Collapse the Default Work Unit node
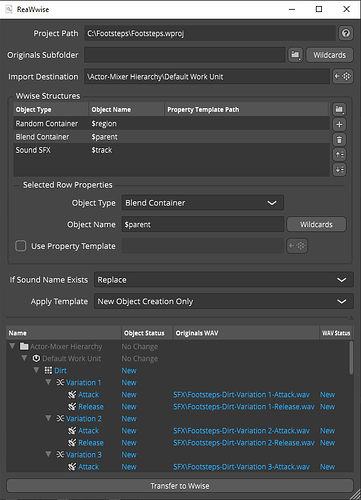Screen dimensions: 361x500 (24, 358)
